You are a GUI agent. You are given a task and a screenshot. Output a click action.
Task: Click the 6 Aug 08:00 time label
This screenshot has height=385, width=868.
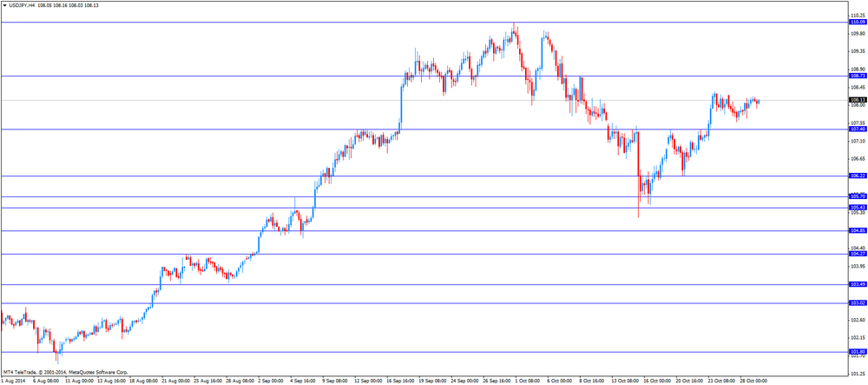(46, 382)
